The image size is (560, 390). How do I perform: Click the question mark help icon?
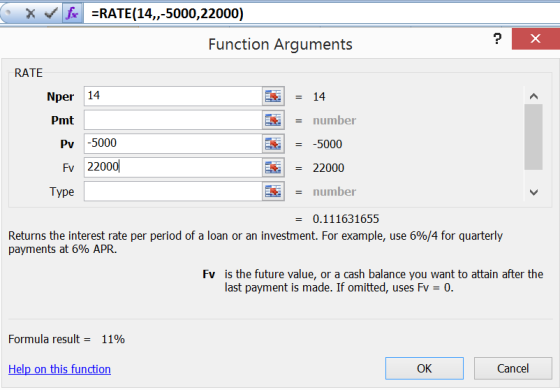497,39
